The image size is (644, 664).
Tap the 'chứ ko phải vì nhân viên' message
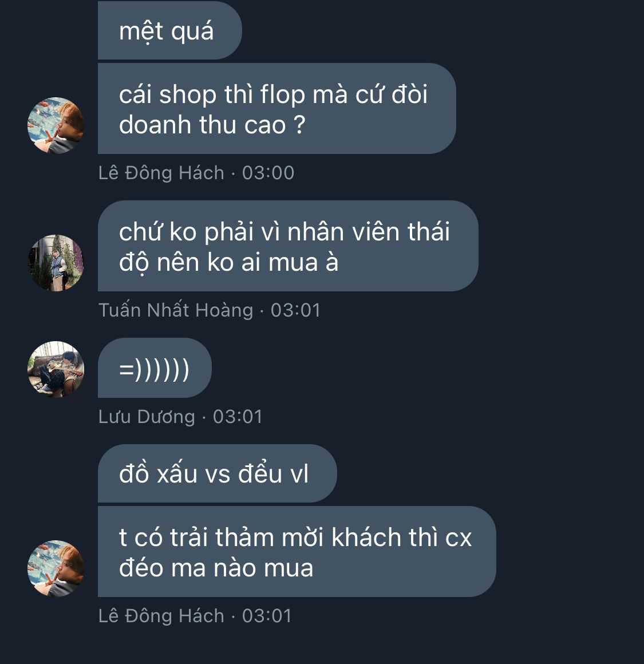point(288,246)
